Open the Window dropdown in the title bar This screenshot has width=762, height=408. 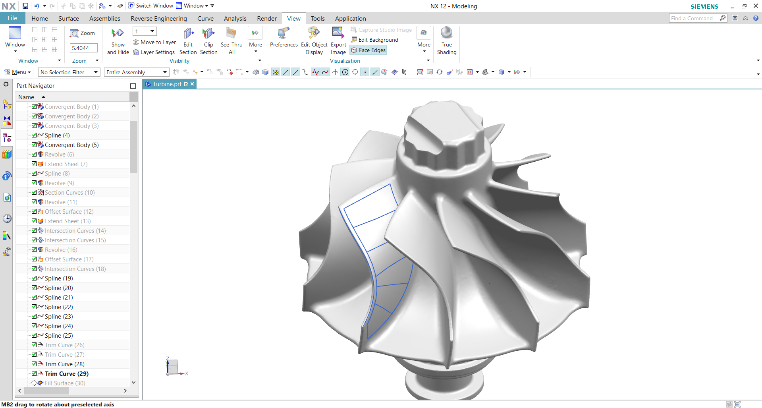pos(195,6)
